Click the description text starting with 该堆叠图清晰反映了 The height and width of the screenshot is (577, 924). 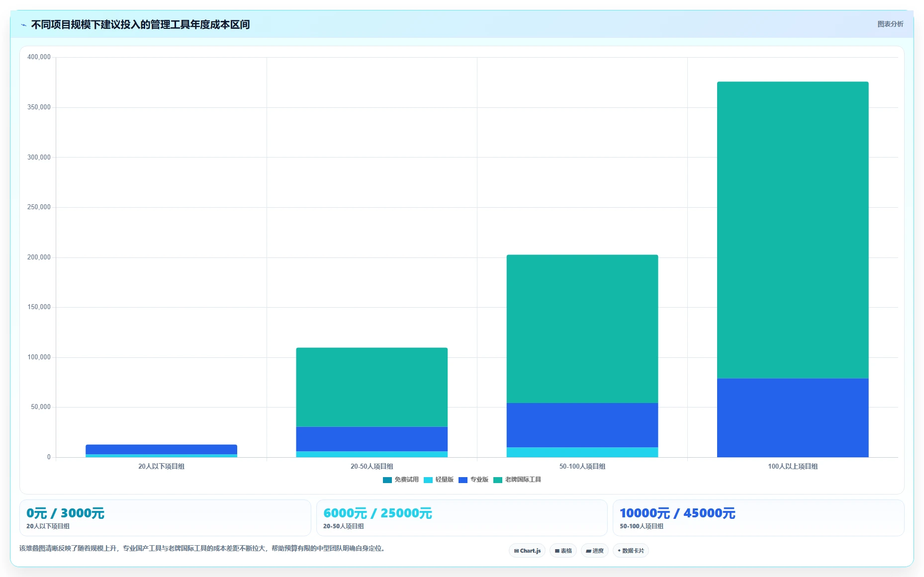click(202, 549)
